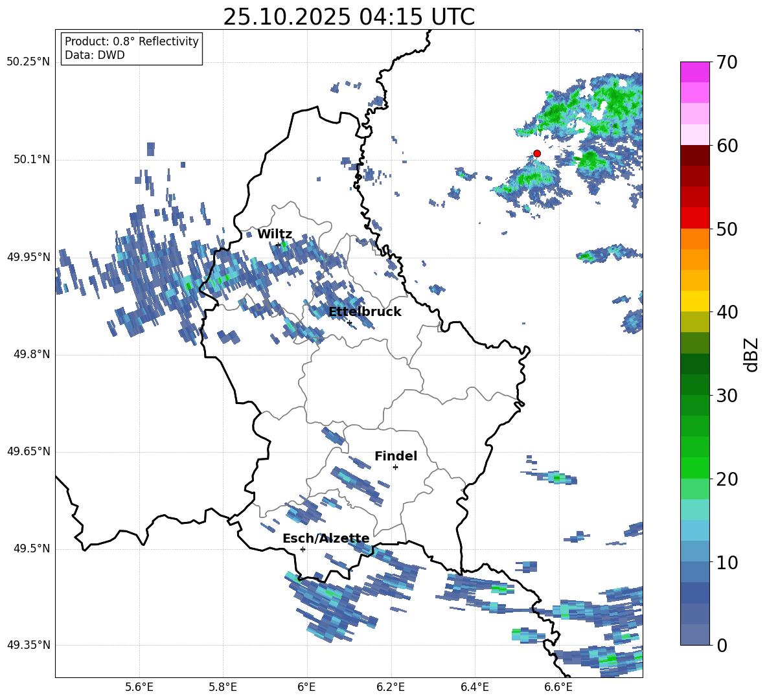
Task: Click the 6°E longitude label
Action: (306, 688)
